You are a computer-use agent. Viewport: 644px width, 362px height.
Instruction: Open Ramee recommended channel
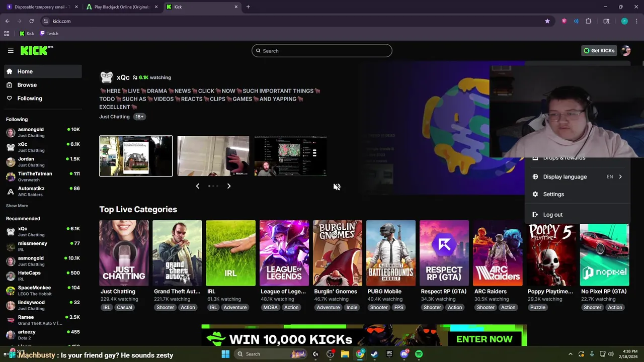43,320
